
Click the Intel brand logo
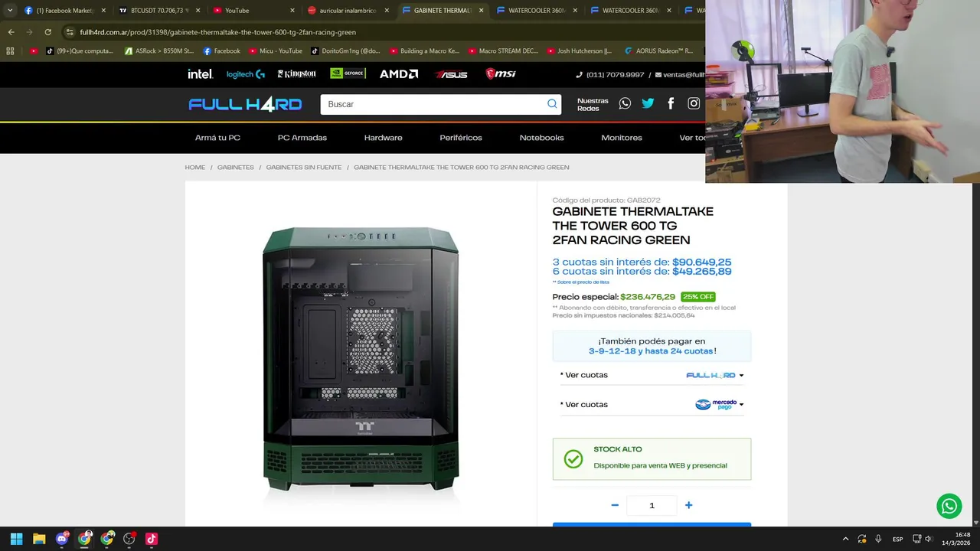pyautogui.click(x=201, y=74)
